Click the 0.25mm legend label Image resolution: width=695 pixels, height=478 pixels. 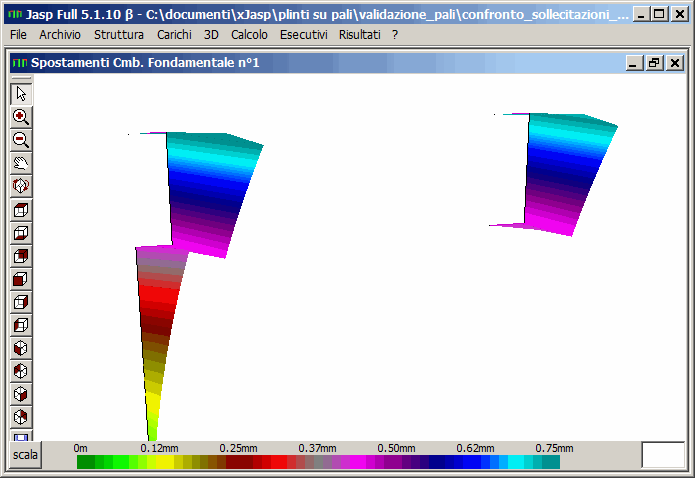(x=238, y=448)
